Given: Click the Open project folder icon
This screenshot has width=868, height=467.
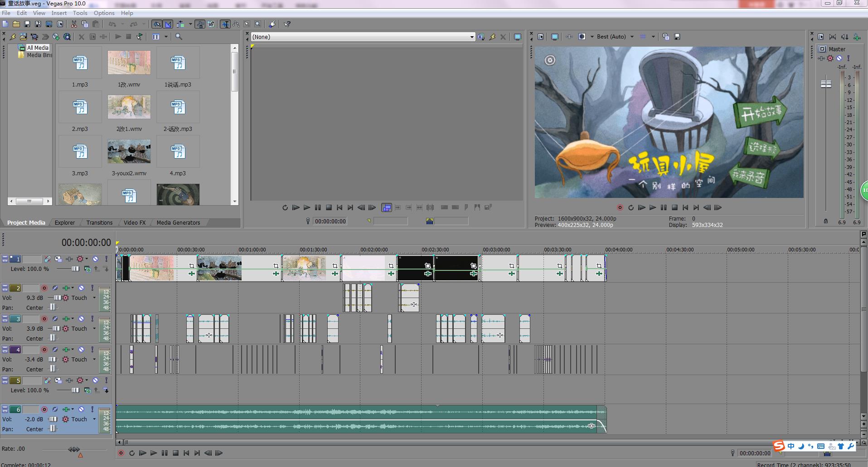Looking at the screenshot, I should (16, 24).
